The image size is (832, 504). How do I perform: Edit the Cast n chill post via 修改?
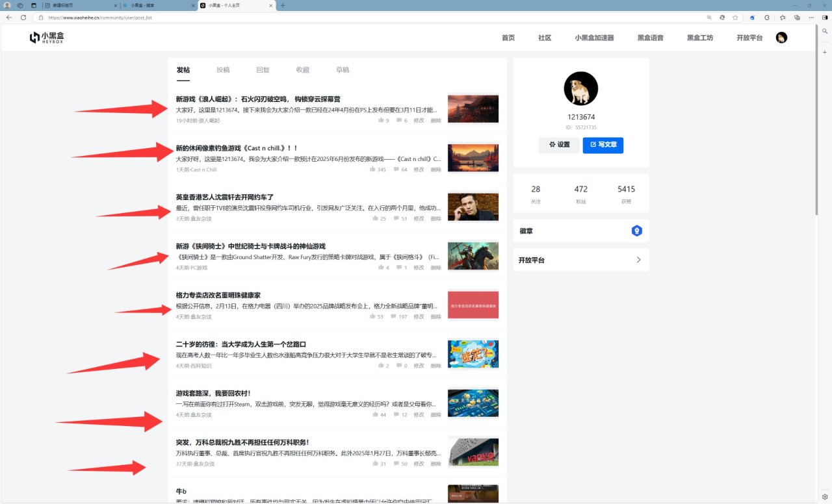pyautogui.click(x=419, y=170)
